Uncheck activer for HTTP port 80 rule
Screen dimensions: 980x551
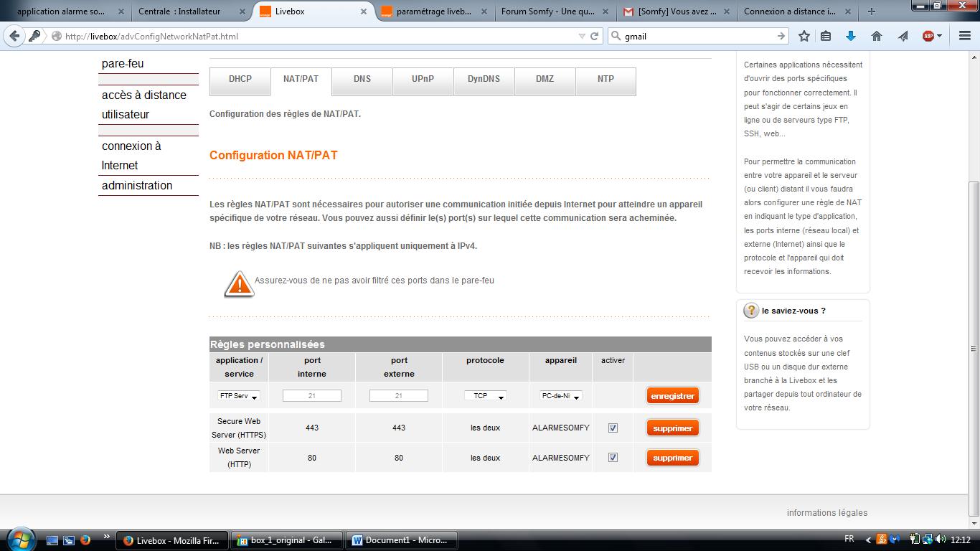point(613,457)
